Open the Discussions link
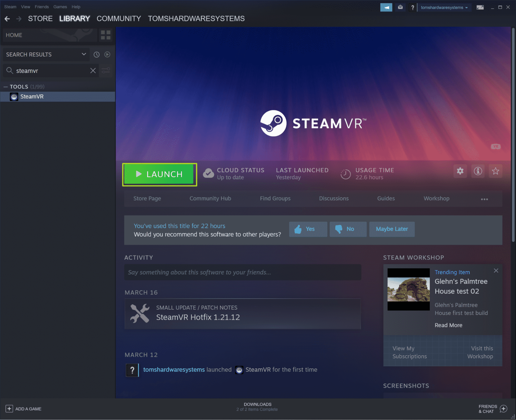516x420 pixels. click(x=334, y=199)
